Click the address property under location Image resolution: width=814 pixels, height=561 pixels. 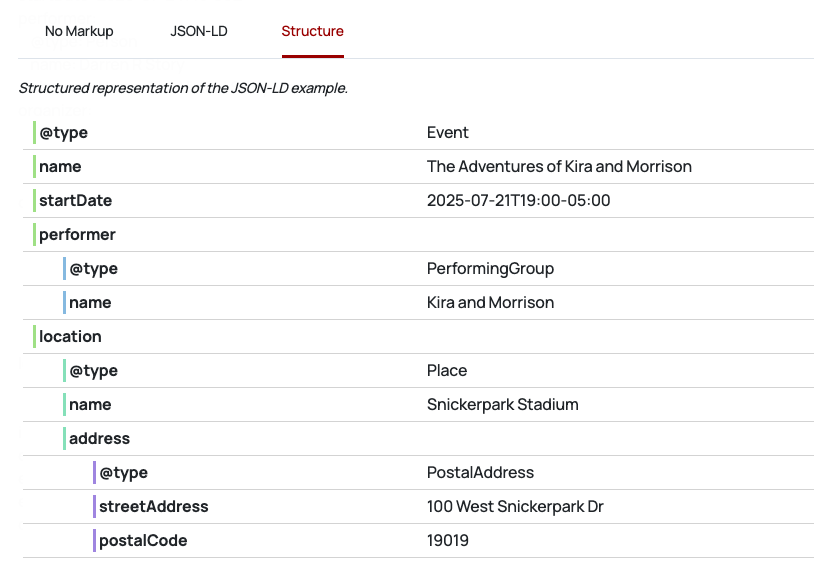click(99, 439)
